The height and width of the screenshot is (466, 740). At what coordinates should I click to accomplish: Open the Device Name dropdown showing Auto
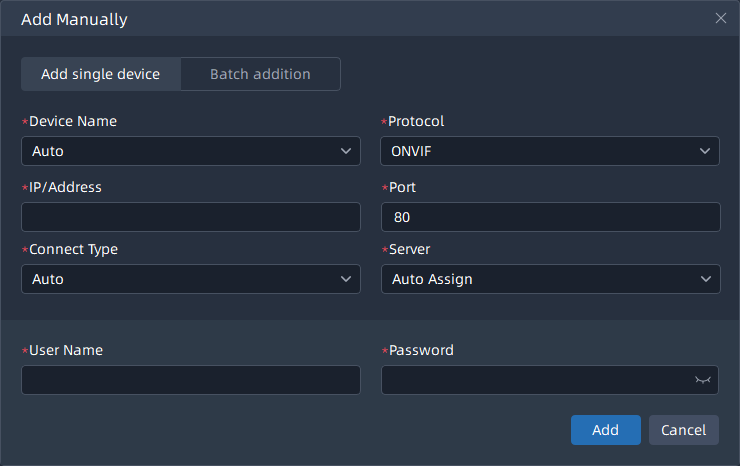point(180,152)
